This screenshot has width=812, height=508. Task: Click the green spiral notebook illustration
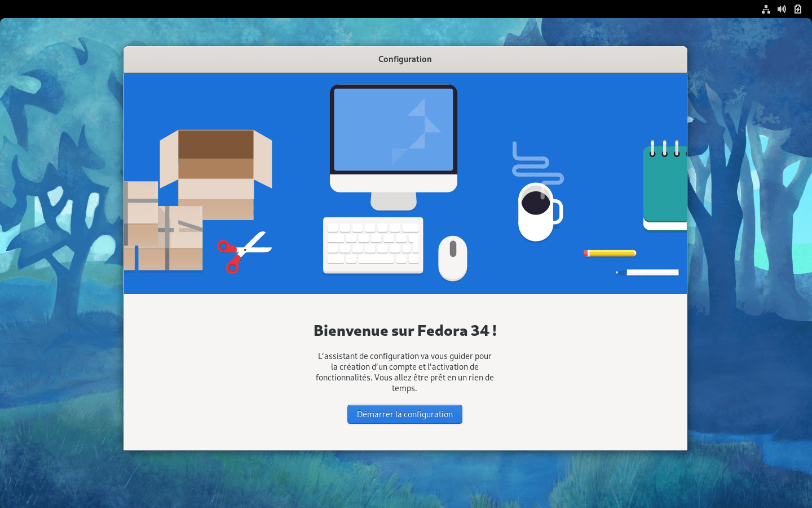pyautogui.click(x=665, y=186)
